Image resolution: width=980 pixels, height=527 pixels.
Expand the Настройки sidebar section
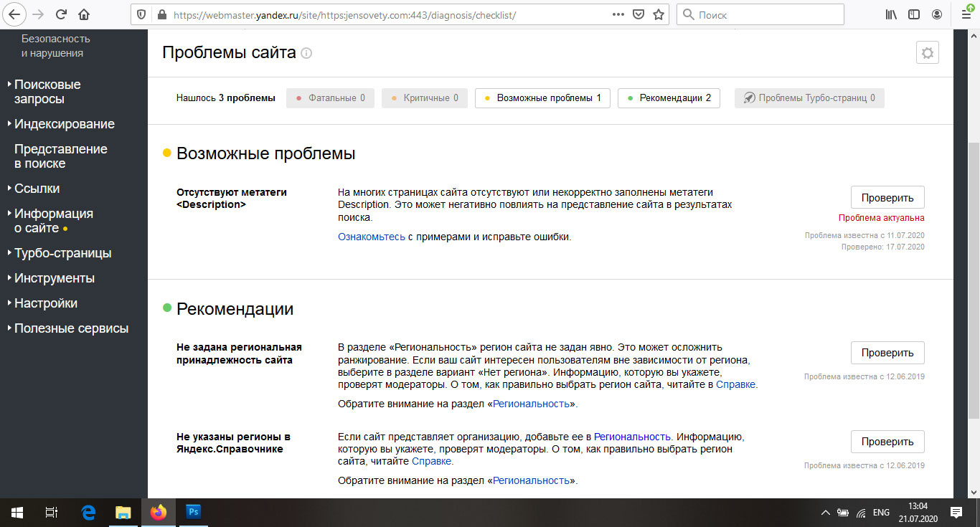46,303
